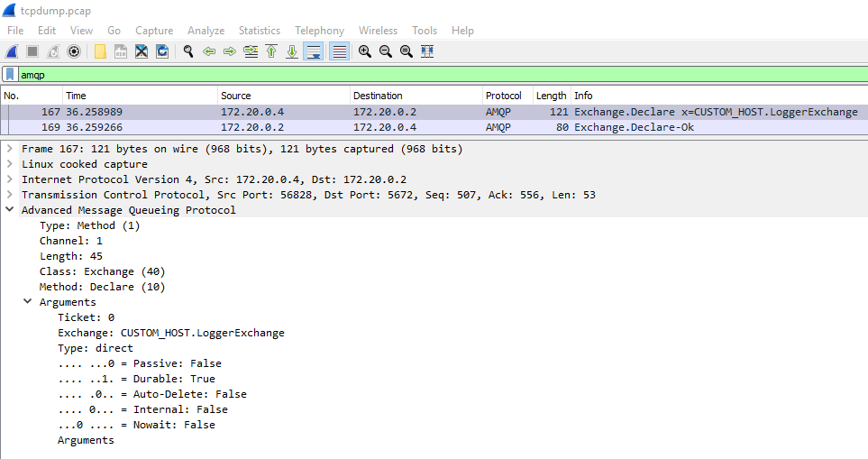Sort packets by Length column
Screen dimensions: 868x459
click(552, 96)
